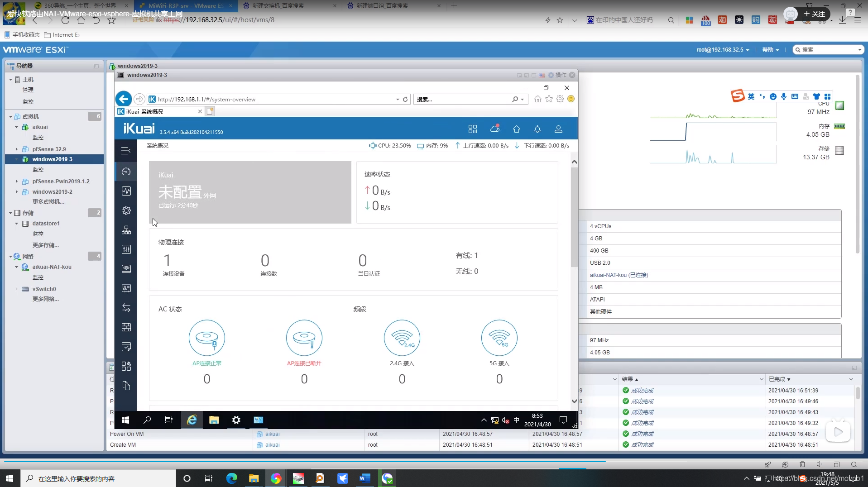
Task: Open iKuai log documents sidebar icon
Action: 126,386
